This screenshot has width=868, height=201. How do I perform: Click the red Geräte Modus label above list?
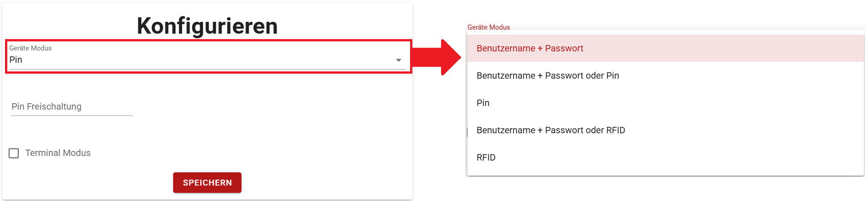click(488, 27)
